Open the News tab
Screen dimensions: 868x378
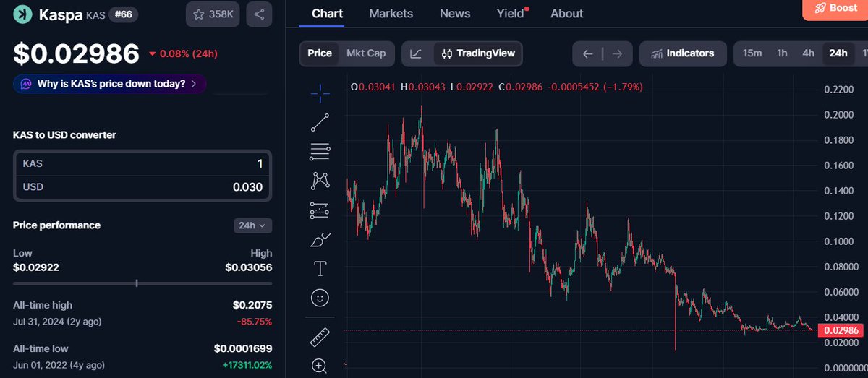[455, 14]
